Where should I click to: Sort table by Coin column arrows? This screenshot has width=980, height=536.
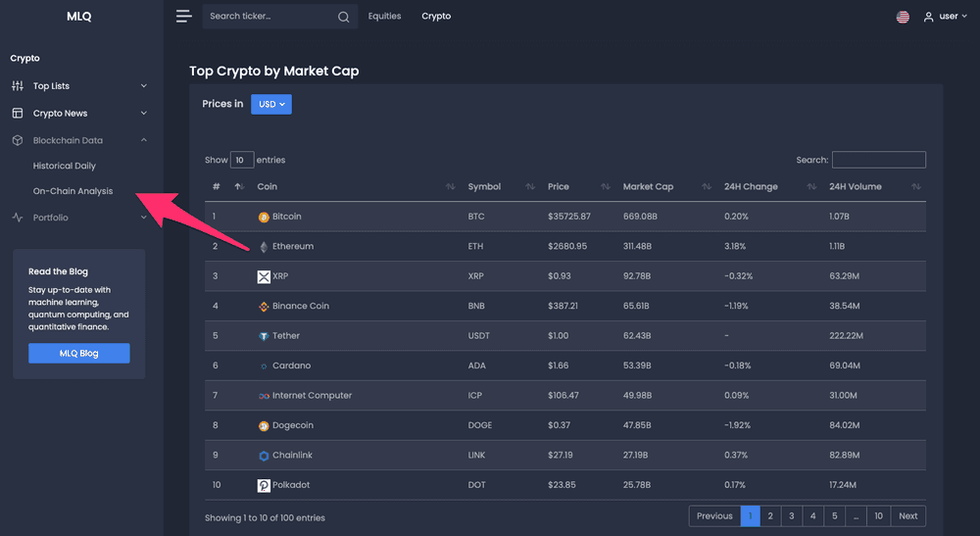pos(450,187)
